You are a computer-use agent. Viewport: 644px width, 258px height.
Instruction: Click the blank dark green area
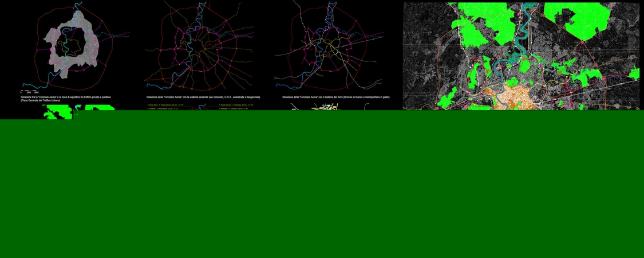pyautogui.click(x=321, y=189)
